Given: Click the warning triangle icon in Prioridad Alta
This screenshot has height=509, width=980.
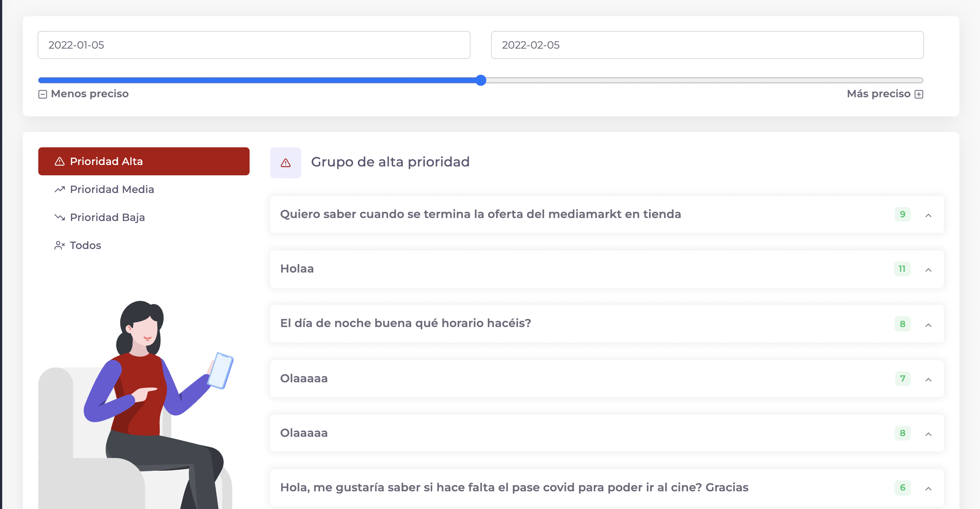Looking at the screenshot, I should point(60,161).
